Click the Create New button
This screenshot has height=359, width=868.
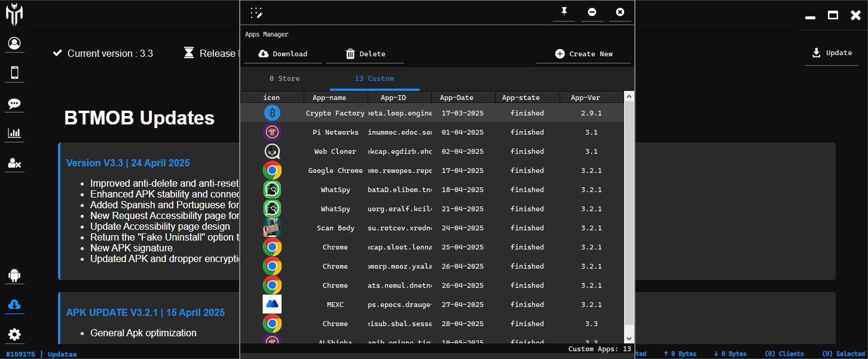click(583, 54)
